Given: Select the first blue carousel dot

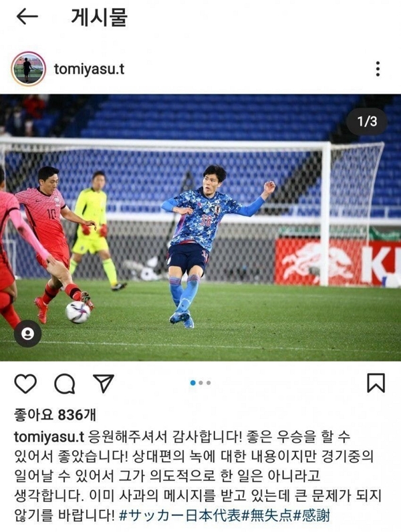Looking at the screenshot, I should [192, 383].
